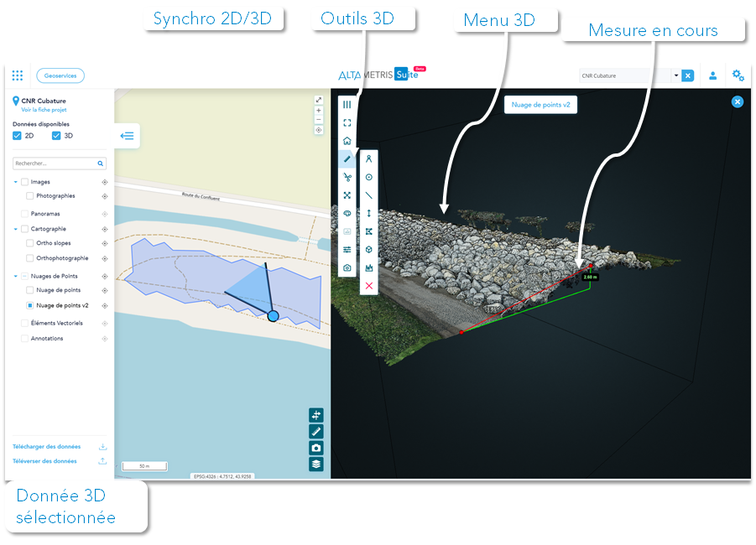Viewport: 756px width, 545px height.
Task: Click the 3D expand arrows tool
Action: click(347, 195)
